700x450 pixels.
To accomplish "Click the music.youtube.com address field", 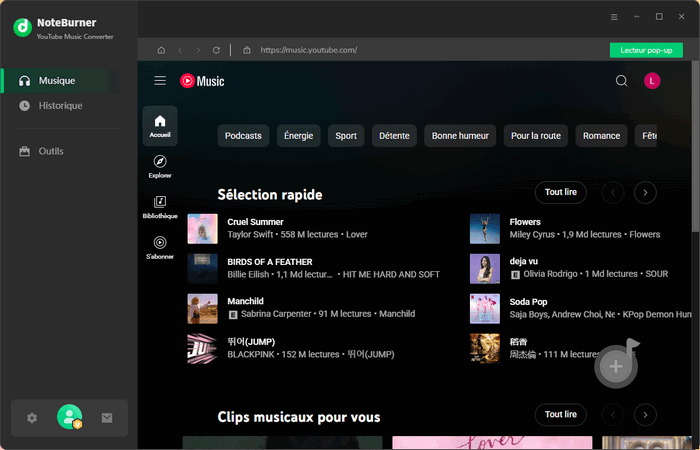I will pos(309,50).
